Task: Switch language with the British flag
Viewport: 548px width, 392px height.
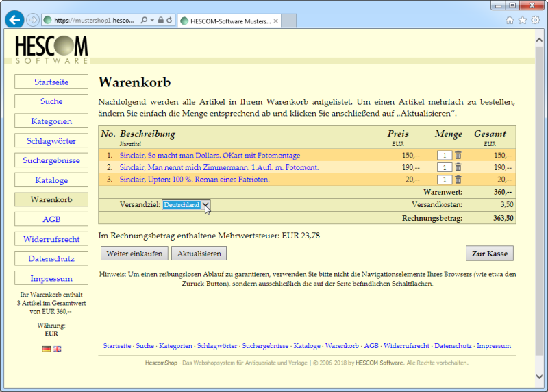Action: coord(57,349)
